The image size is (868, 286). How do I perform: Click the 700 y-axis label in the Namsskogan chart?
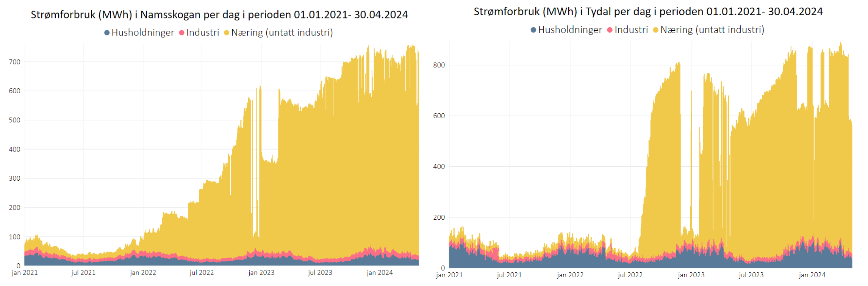[15, 62]
